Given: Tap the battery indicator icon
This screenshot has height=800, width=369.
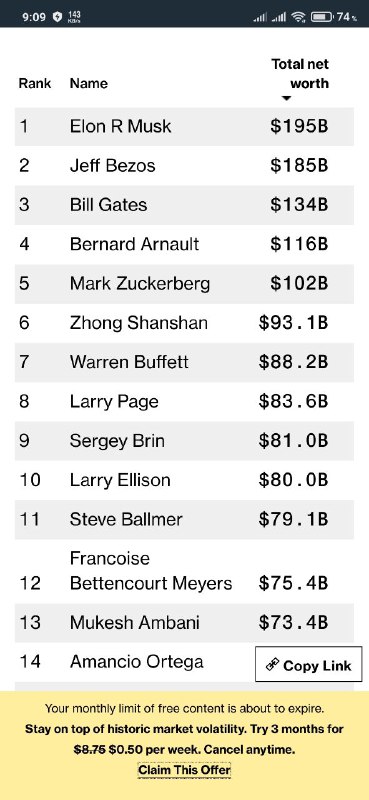Looking at the screenshot, I should pos(322,17).
